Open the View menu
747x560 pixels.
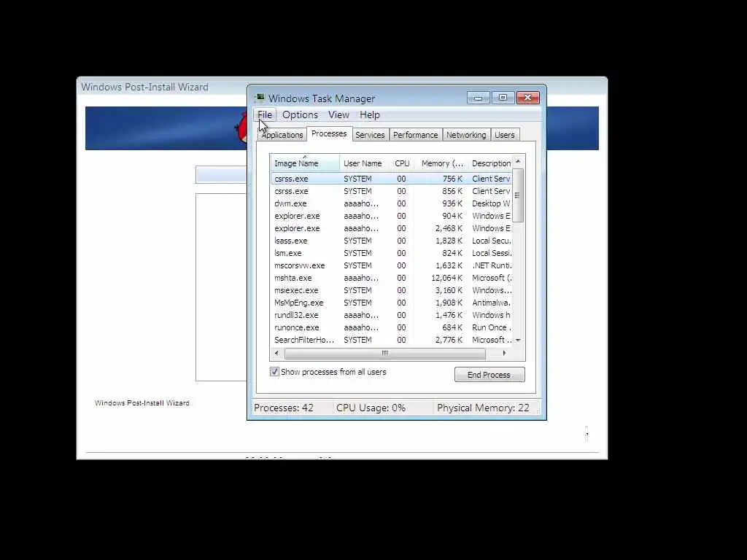(338, 114)
